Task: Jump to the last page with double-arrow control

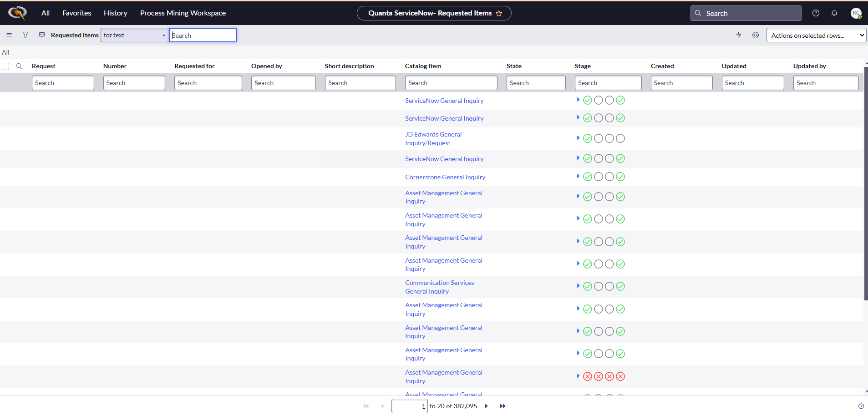Action: pyautogui.click(x=503, y=406)
